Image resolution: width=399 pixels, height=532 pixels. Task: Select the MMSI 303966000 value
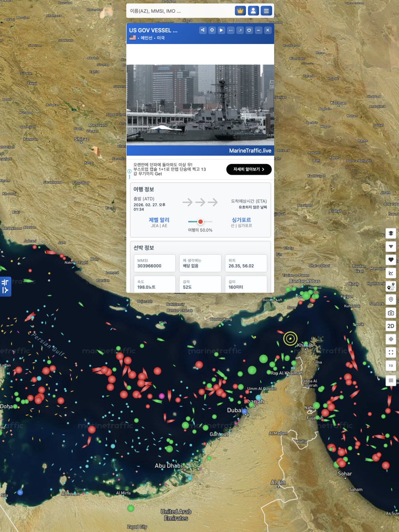pos(150,266)
